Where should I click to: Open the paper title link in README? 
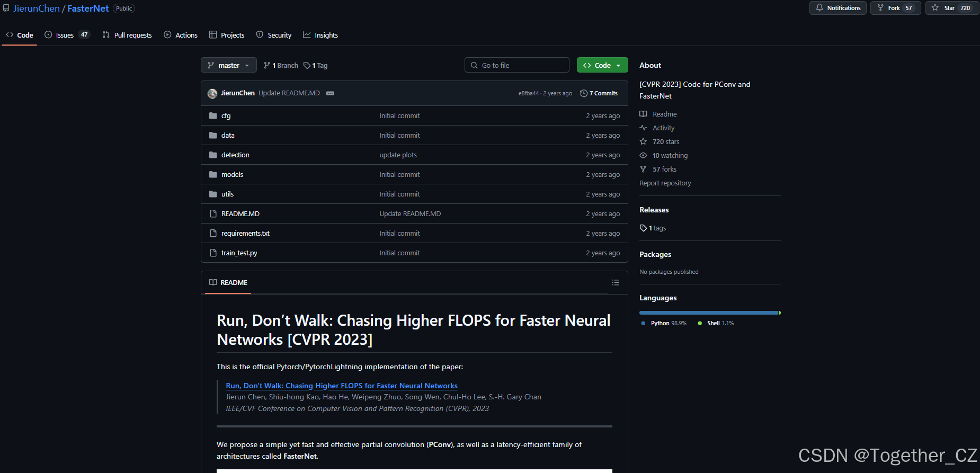pos(342,386)
